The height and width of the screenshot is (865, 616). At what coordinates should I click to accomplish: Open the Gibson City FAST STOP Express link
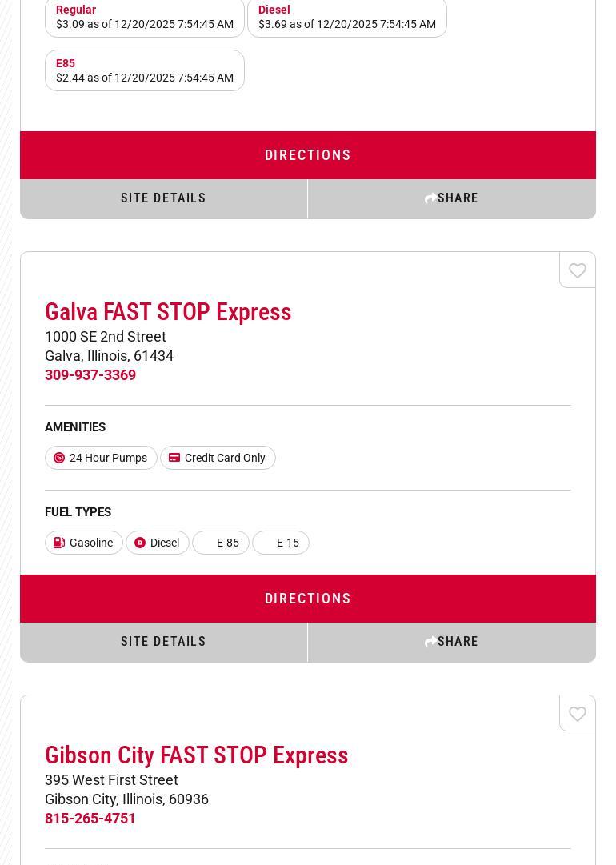click(196, 755)
